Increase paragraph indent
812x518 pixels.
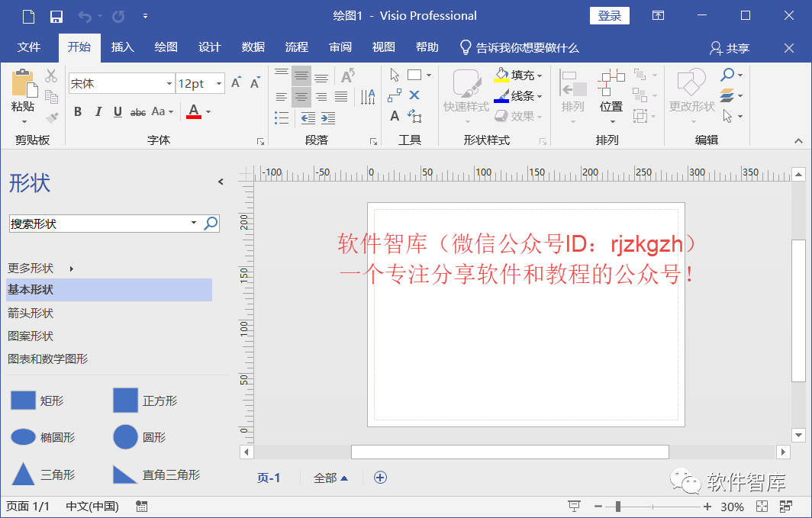[328, 118]
